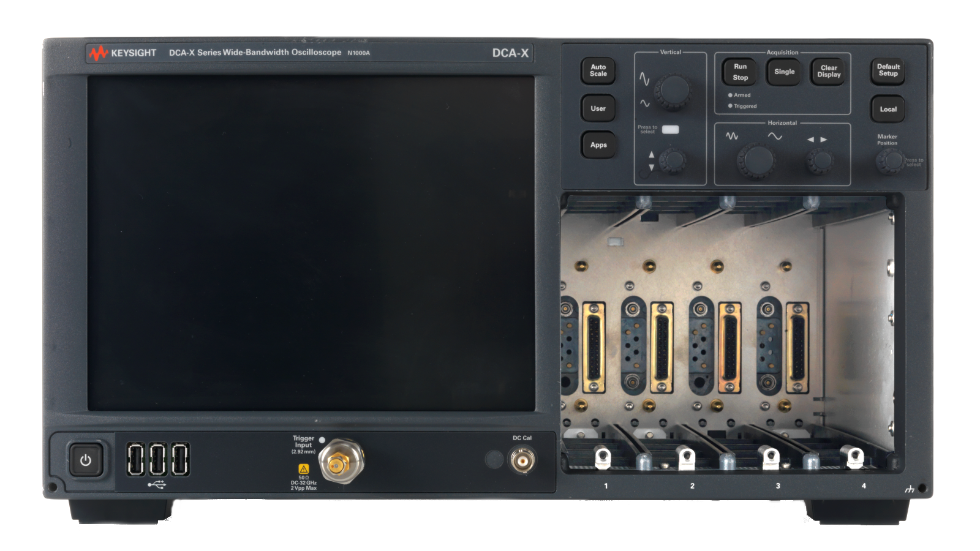
Task: Touch the Trigger Input connector
Action: point(341,461)
